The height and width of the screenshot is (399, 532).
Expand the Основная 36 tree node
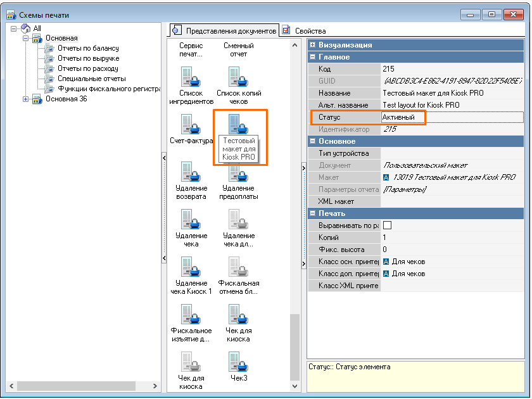coord(25,99)
